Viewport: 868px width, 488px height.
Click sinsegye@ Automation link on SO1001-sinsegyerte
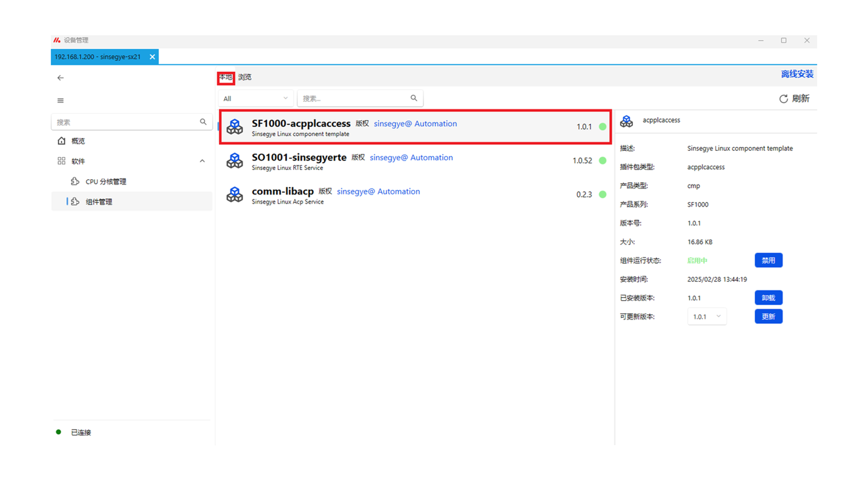[411, 157]
